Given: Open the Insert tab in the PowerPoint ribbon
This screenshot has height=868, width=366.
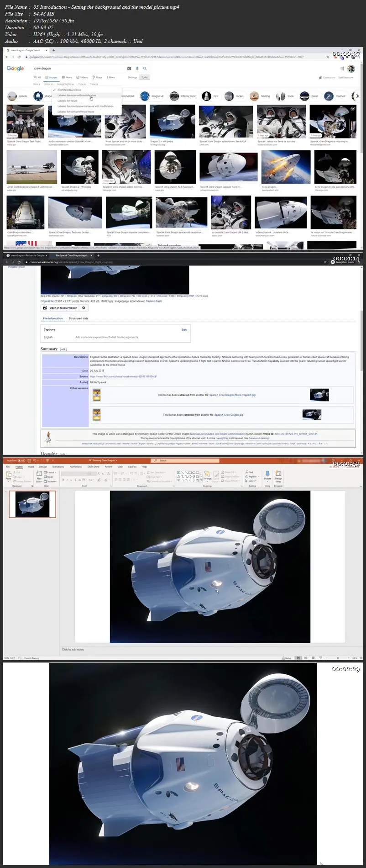Looking at the screenshot, I should 31,467.
